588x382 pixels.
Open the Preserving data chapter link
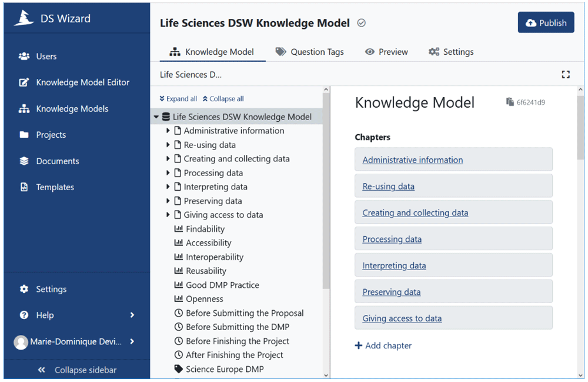[x=392, y=292]
